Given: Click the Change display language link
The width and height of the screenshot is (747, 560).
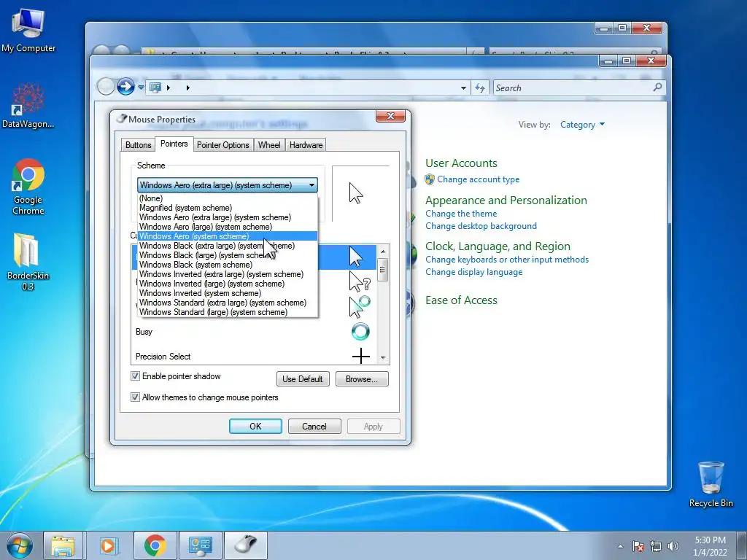Looking at the screenshot, I should pyautogui.click(x=474, y=272).
